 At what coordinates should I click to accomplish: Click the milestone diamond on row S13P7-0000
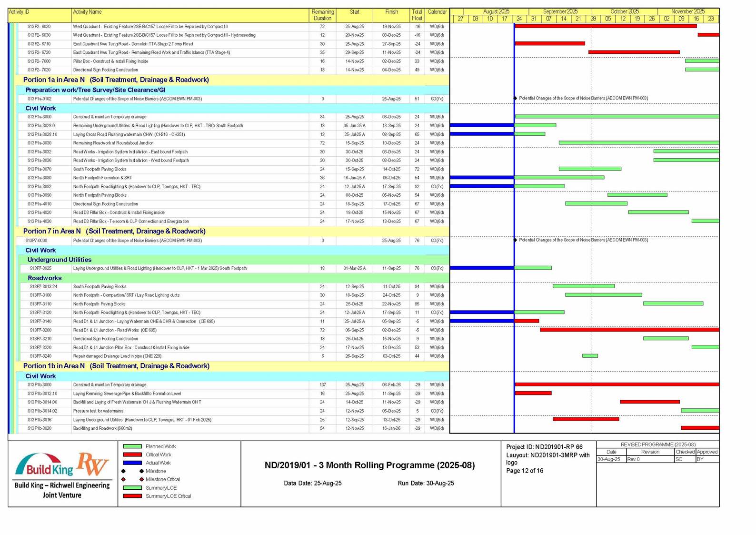[x=515, y=240]
